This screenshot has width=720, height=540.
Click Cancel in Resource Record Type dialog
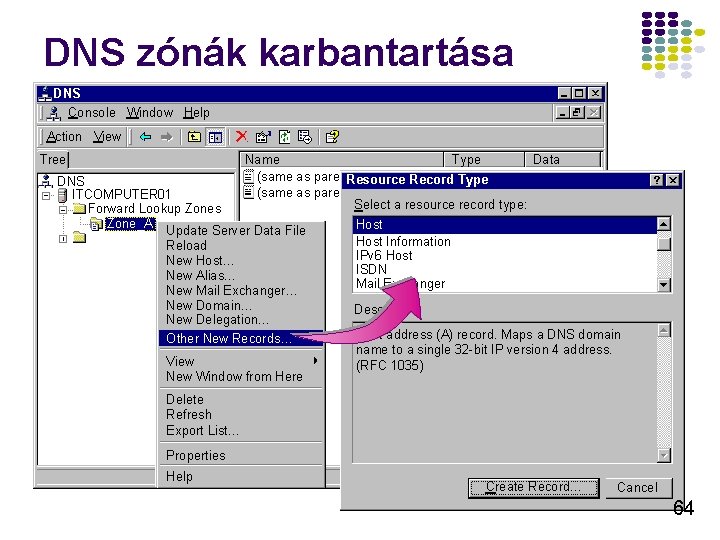click(x=638, y=488)
